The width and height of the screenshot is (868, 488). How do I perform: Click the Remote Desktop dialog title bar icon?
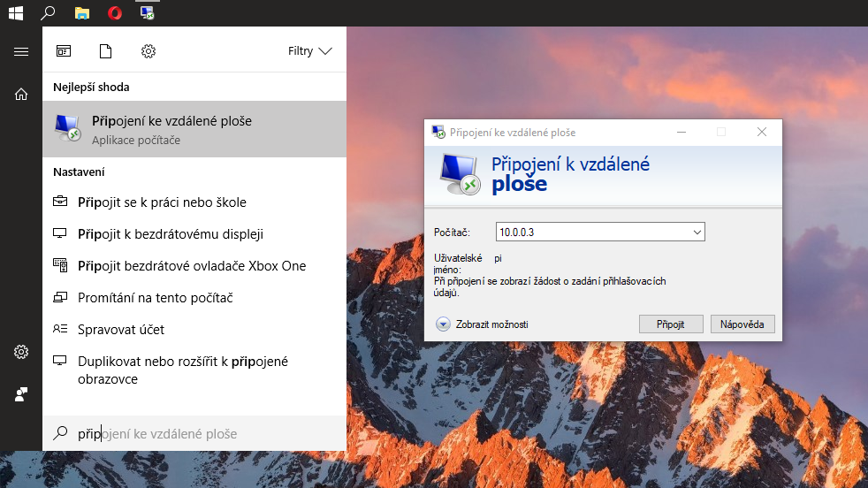tap(438, 132)
